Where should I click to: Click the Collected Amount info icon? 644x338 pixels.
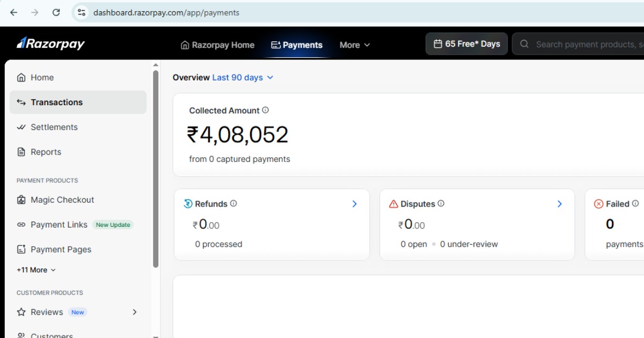pos(265,110)
